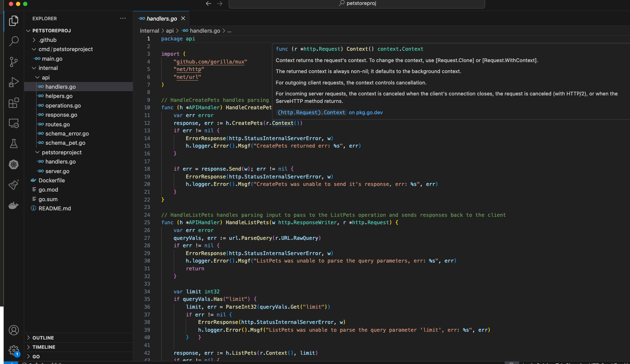Open the Extensions view
This screenshot has height=364, width=630.
[13, 103]
